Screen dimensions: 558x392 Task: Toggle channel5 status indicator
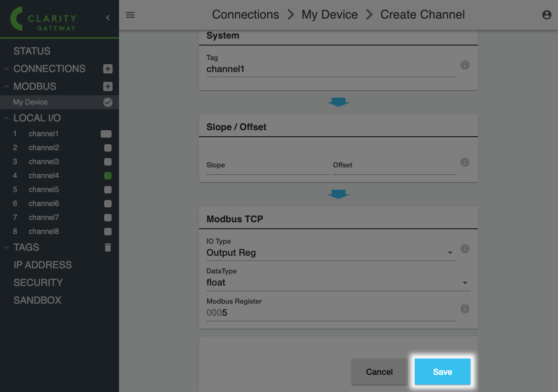click(108, 190)
